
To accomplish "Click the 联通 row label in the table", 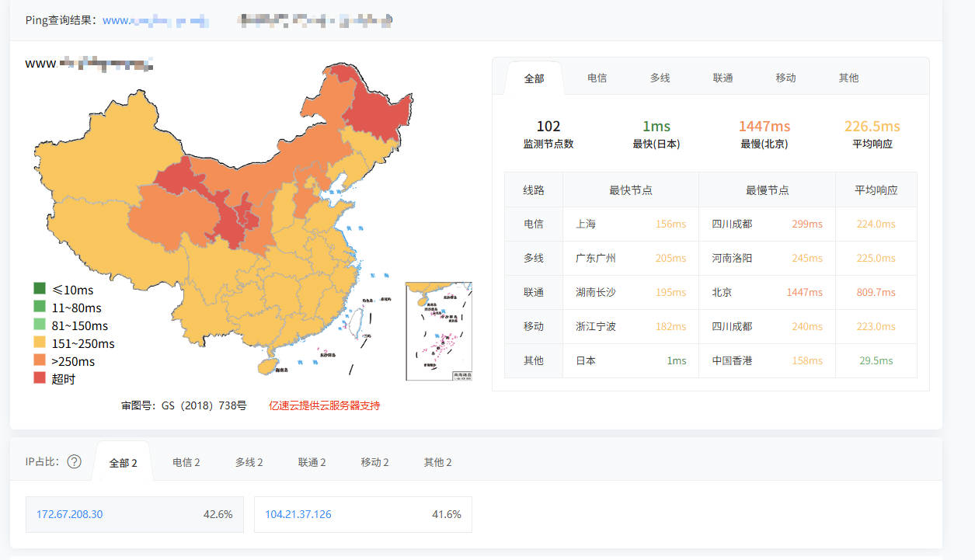I will (533, 292).
